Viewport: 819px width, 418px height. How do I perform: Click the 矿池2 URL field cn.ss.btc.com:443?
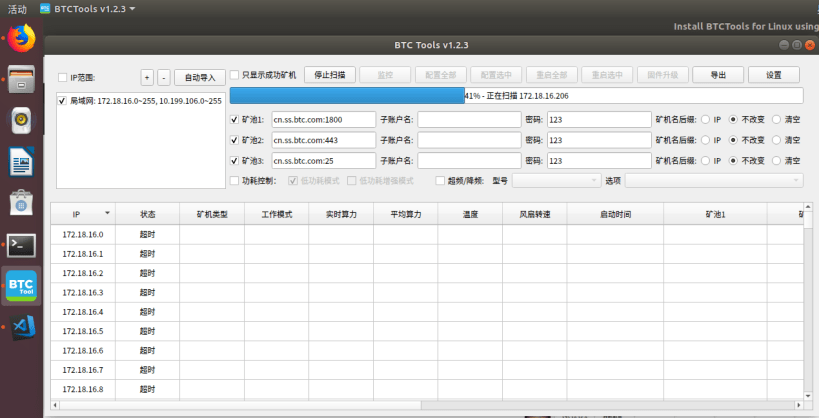tap(324, 140)
